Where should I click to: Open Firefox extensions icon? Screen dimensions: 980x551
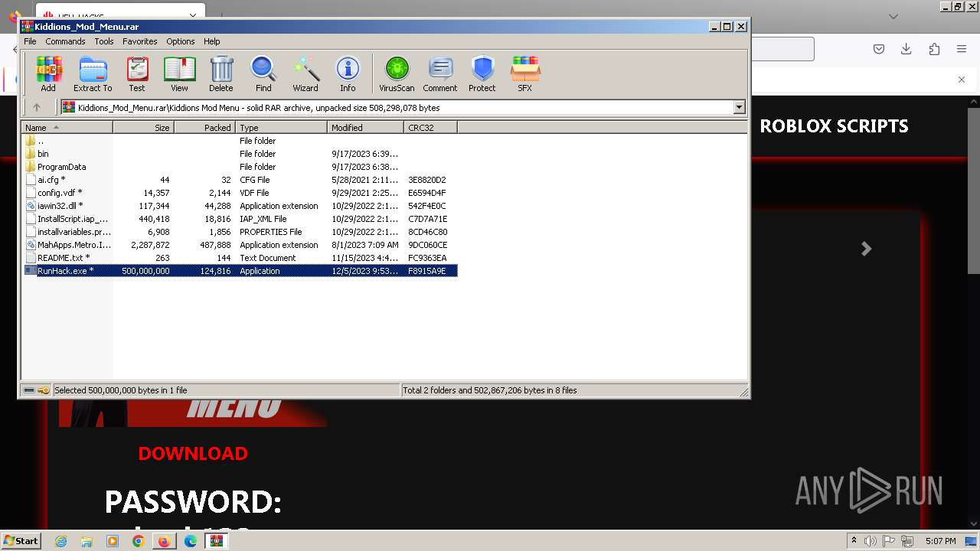point(934,49)
